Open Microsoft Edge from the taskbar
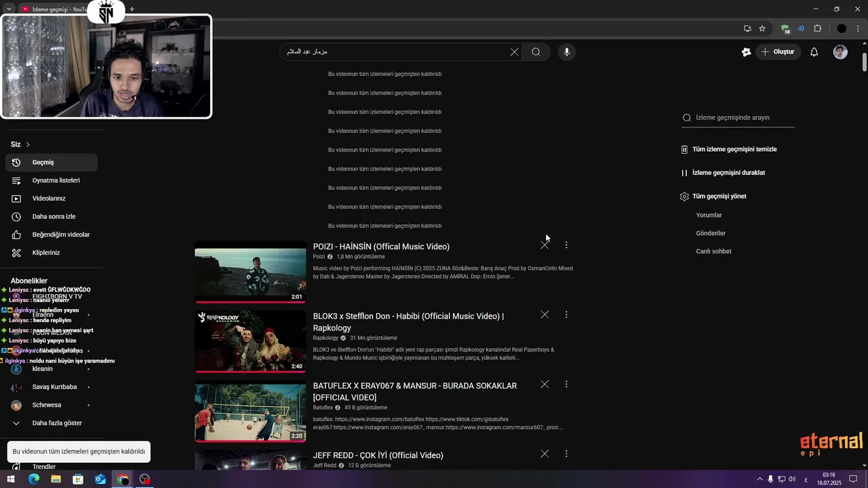The height and width of the screenshot is (488, 868). [34, 479]
